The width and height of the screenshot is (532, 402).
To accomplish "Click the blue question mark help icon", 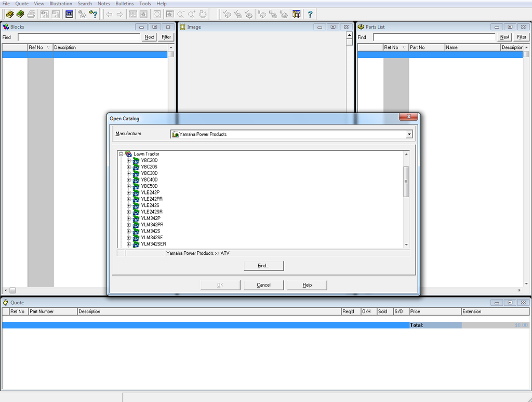I will (310, 14).
